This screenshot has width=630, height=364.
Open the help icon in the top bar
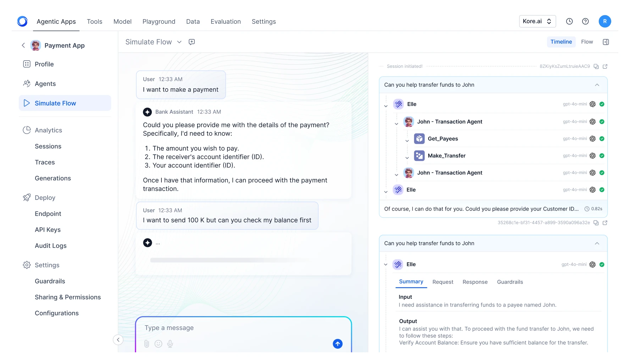tap(585, 21)
